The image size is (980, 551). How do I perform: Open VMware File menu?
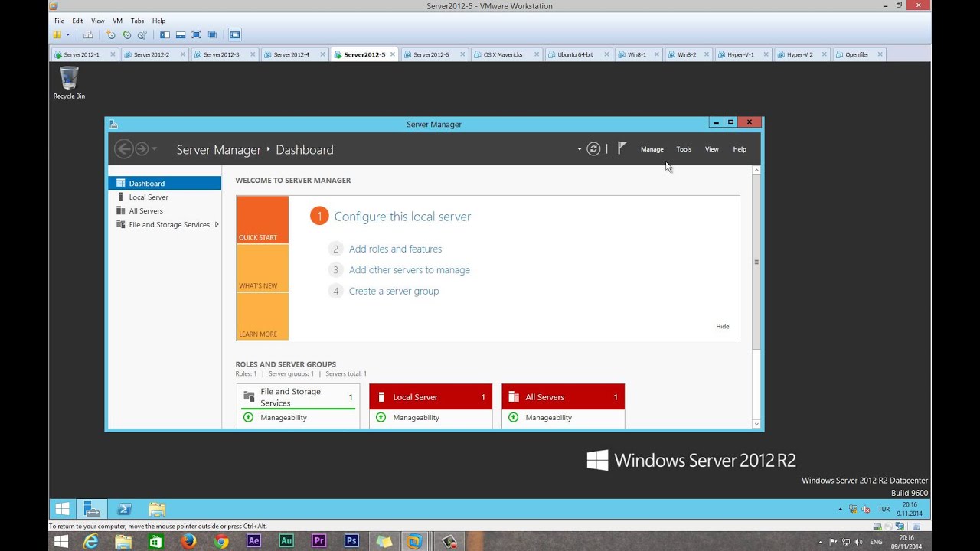[x=59, y=21]
